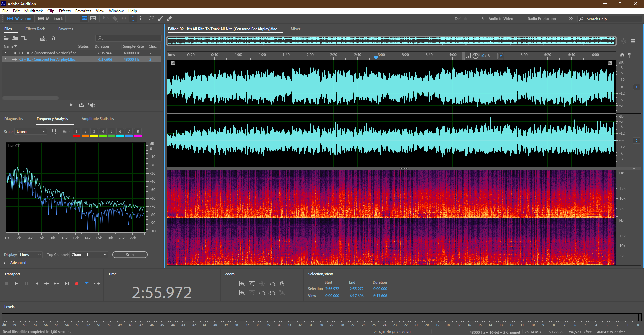Click the Zoom In Amplitude icon
The image size is (644, 335).
point(241,284)
